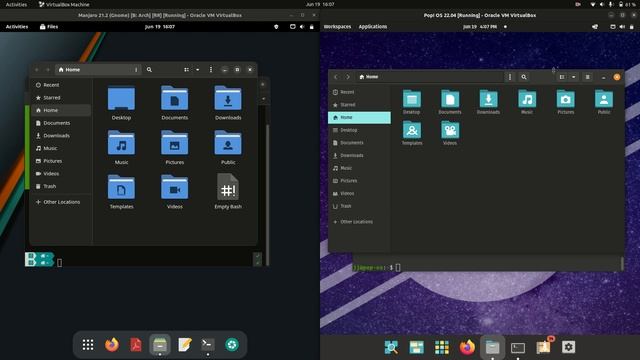Image resolution: width=640 pixels, height=360 pixels.
Task: Select Recent in Pop!_OS Files sidebar
Action: (359, 92)
